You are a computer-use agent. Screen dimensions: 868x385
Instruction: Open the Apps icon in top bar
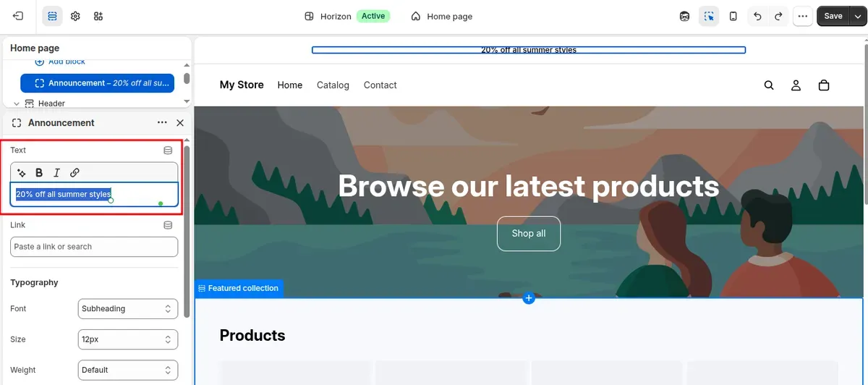pyautogui.click(x=98, y=16)
